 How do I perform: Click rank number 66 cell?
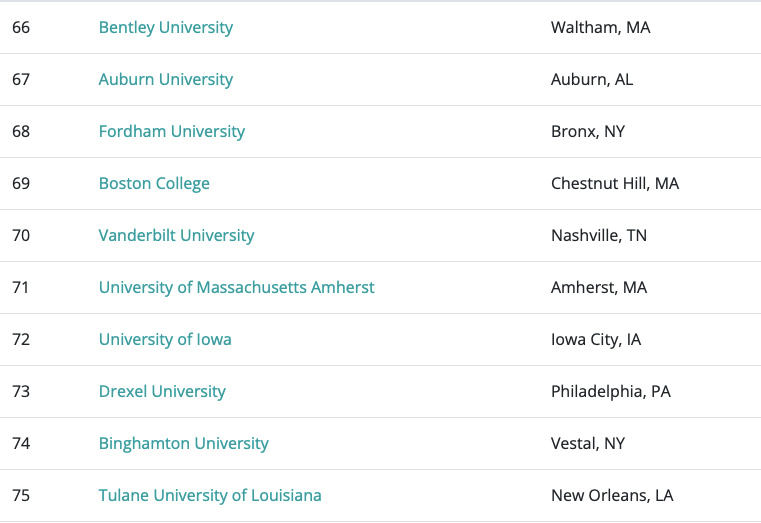[21, 28]
